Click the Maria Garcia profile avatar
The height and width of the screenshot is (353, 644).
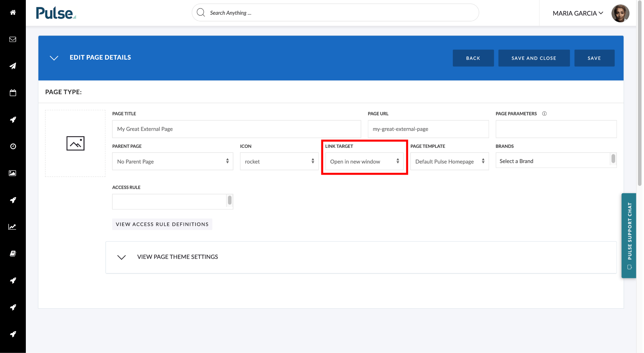coord(620,13)
